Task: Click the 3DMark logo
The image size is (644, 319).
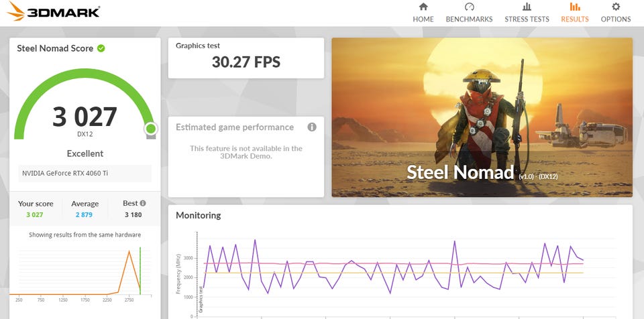Action: coord(54,11)
